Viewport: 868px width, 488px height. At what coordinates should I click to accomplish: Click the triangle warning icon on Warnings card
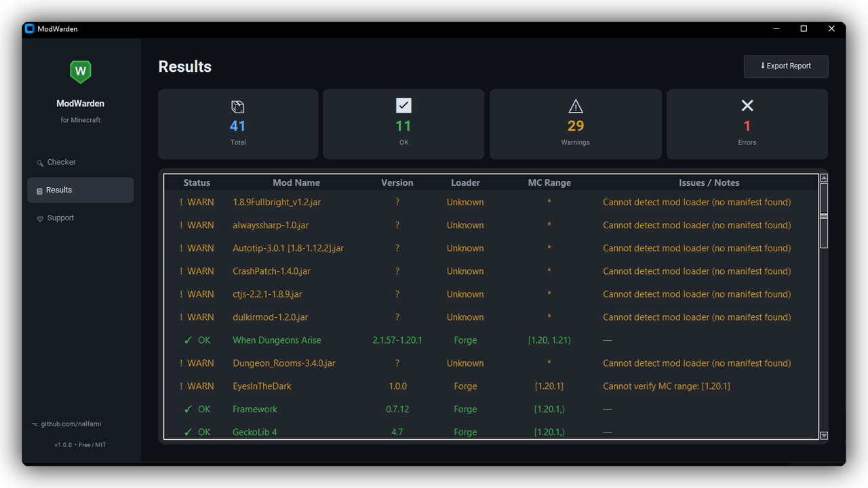pos(576,106)
